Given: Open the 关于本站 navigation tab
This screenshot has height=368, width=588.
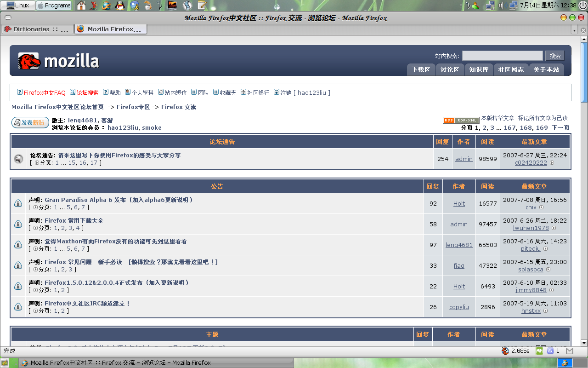Looking at the screenshot, I should (546, 69).
